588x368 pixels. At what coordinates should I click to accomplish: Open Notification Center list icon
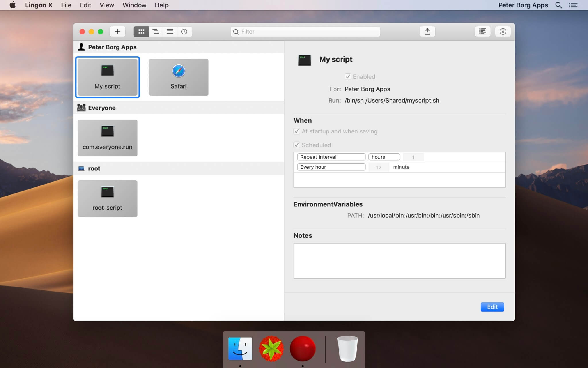(573, 5)
